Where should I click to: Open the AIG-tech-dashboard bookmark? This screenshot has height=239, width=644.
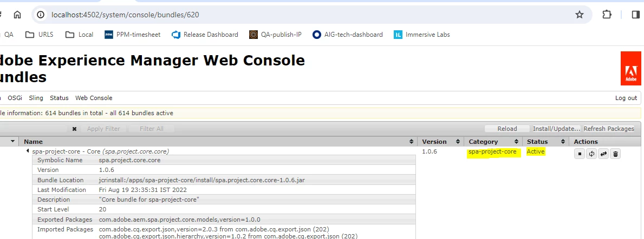pyautogui.click(x=348, y=35)
